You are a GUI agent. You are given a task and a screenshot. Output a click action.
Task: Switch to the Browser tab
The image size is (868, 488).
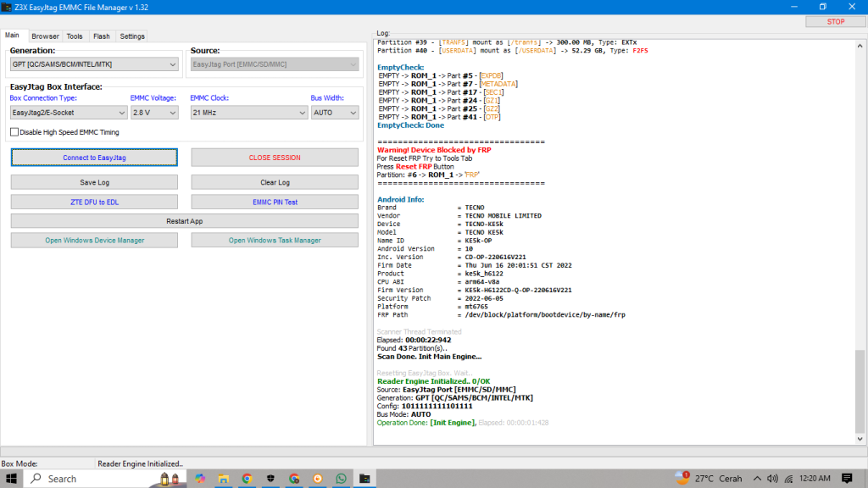coord(45,36)
